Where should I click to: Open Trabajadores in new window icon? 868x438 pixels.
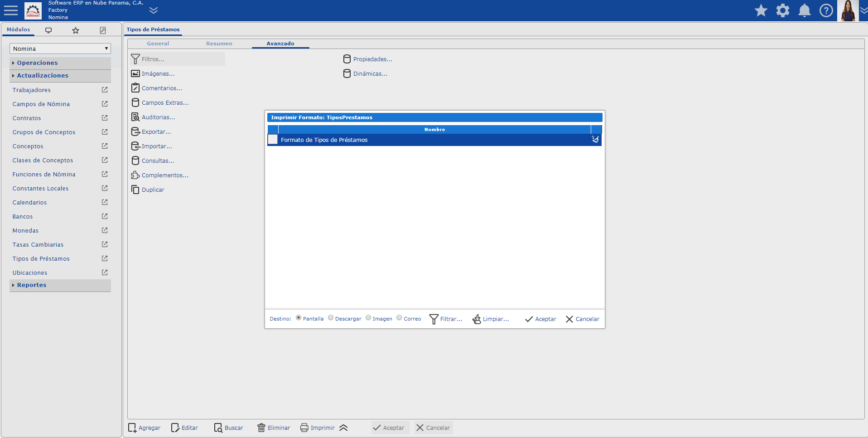pos(105,90)
